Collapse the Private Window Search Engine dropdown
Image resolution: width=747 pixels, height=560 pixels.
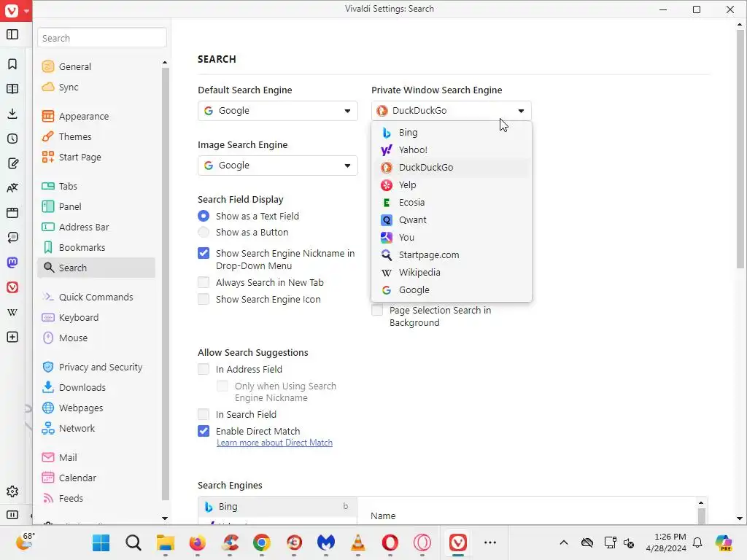(451, 111)
